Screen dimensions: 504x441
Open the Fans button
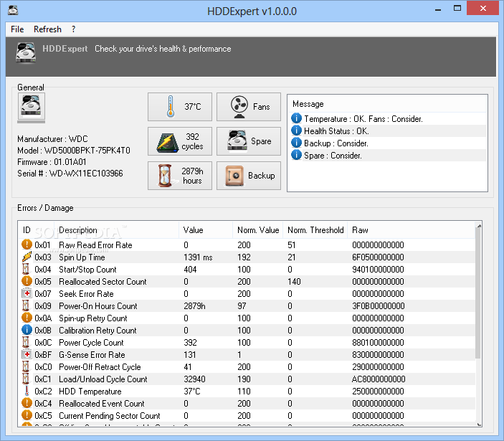249,107
